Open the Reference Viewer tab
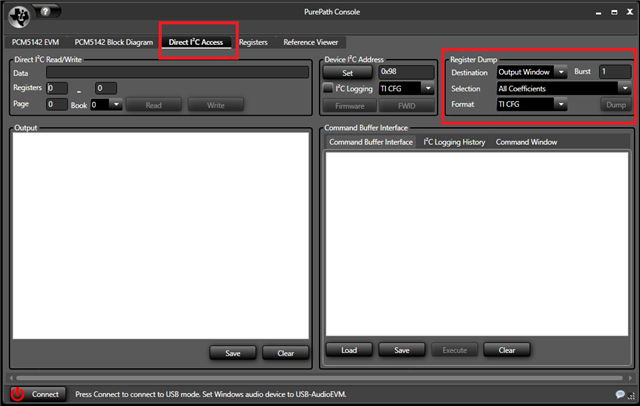The height and width of the screenshot is (406, 640). [311, 42]
